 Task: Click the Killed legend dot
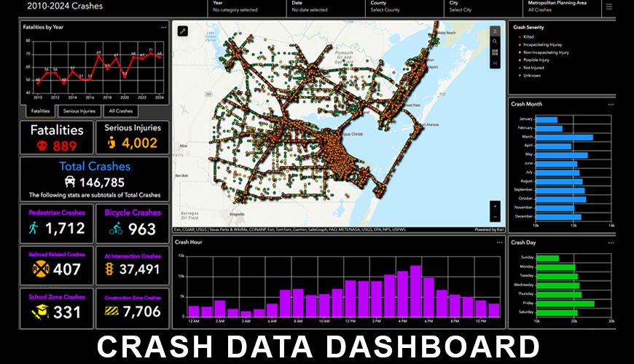pos(520,37)
